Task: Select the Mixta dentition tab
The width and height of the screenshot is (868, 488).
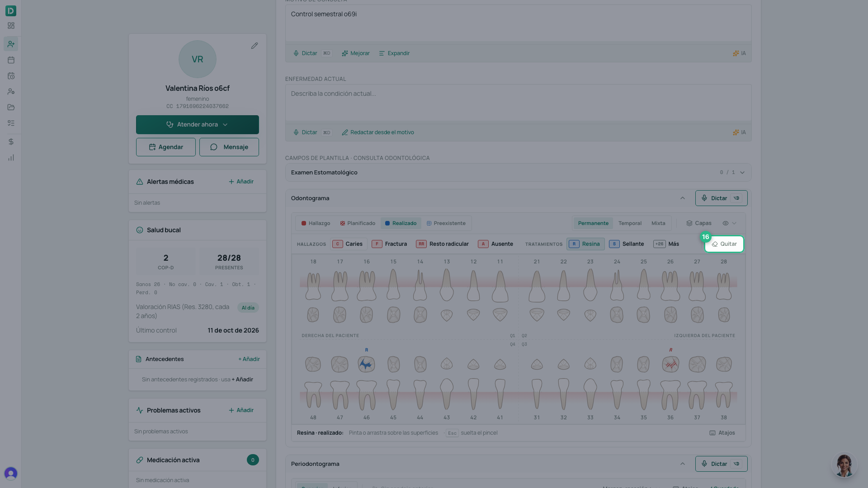Action: click(x=658, y=223)
